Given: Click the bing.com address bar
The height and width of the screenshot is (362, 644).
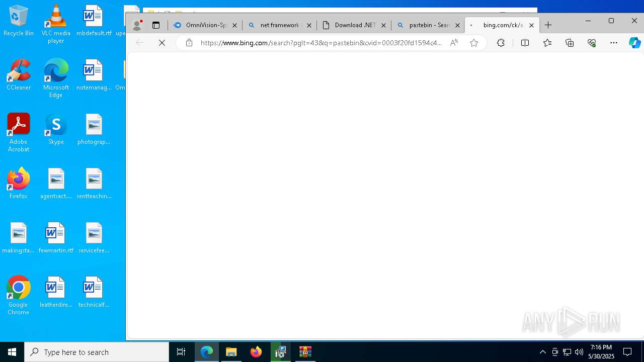Looking at the screenshot, I should [x=321, y=43].
